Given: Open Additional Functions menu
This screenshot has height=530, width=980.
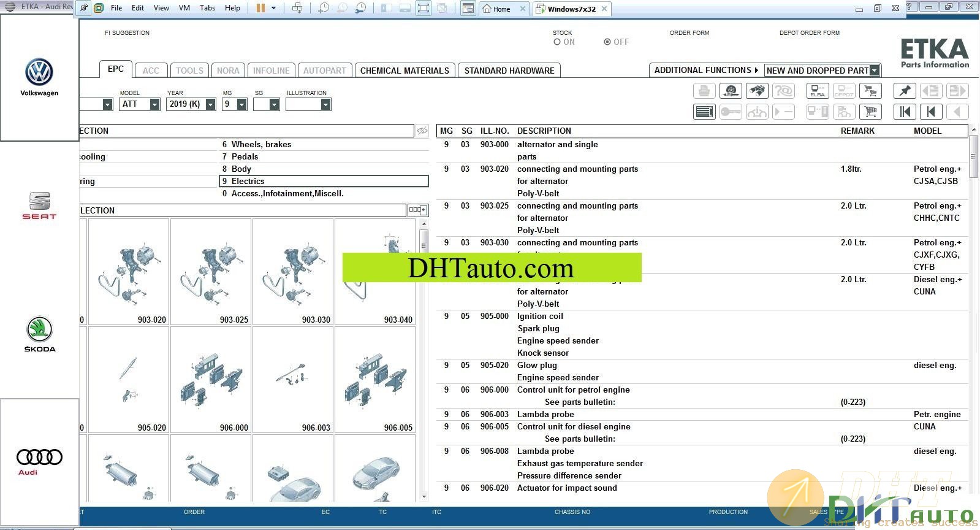Looking at the screenshot, I should (706, 70).
